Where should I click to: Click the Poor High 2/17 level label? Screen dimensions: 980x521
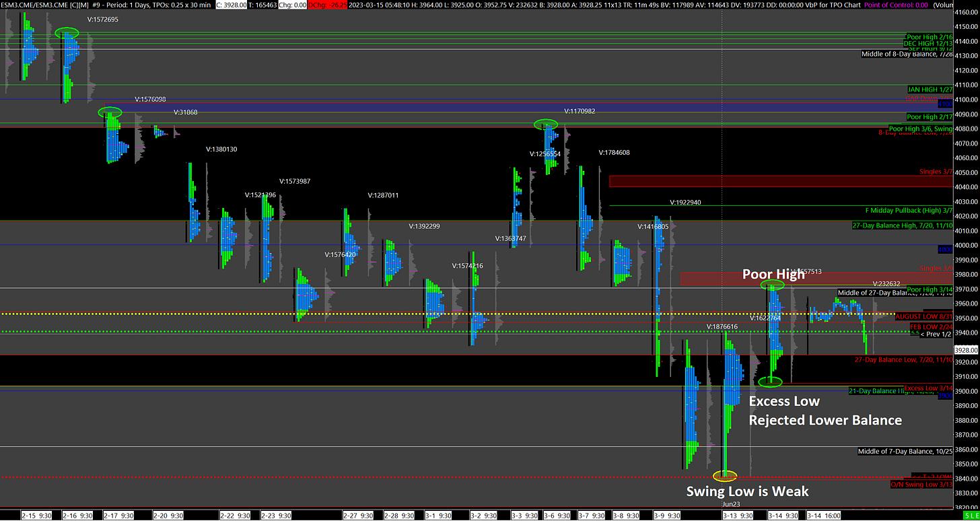(x=930, y=117)
